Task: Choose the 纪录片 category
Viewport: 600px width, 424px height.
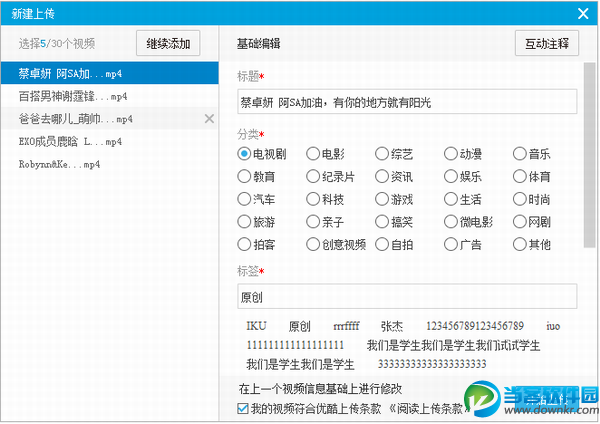Action: (x=331, y=176)
